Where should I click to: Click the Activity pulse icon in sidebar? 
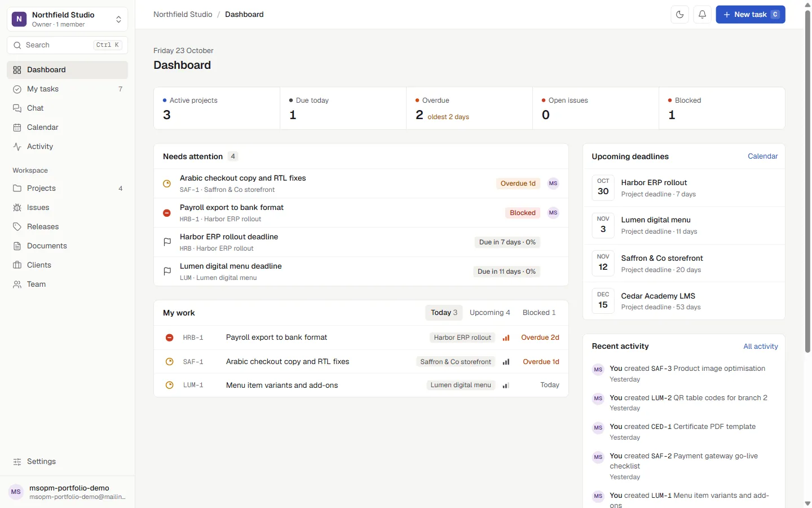click(x=17, y=147)
